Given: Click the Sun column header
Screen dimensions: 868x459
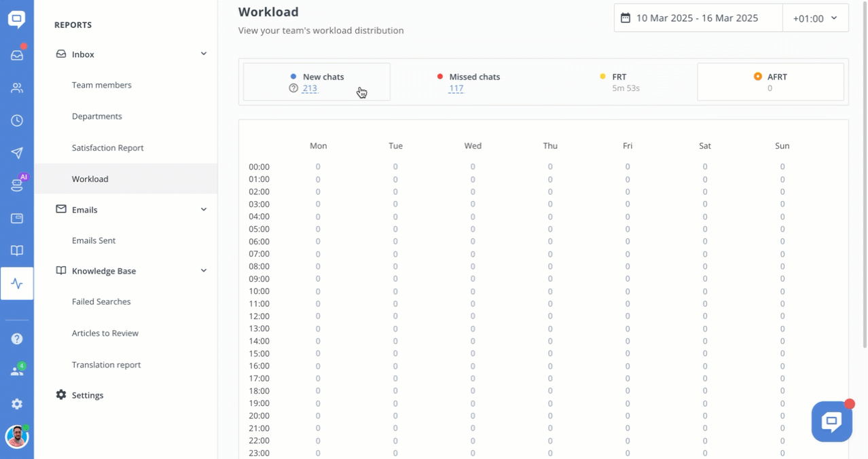Looking at the screenshot, I should tap(782, 146).
